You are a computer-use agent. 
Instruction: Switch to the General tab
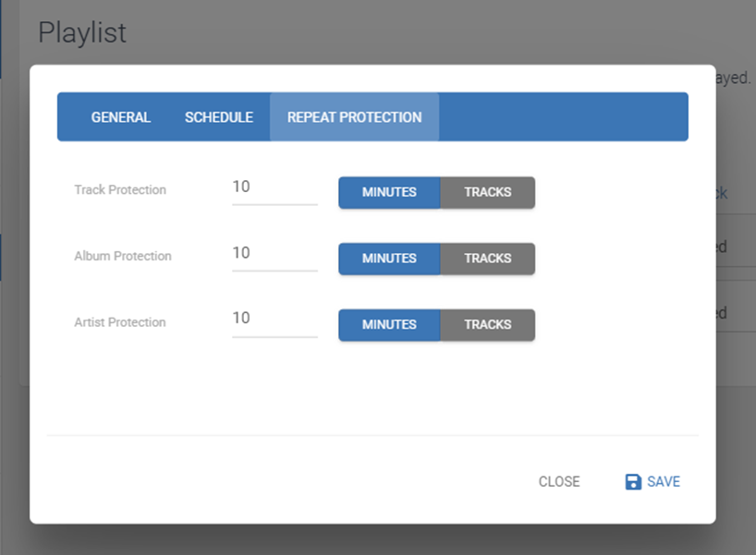point(120,117)
